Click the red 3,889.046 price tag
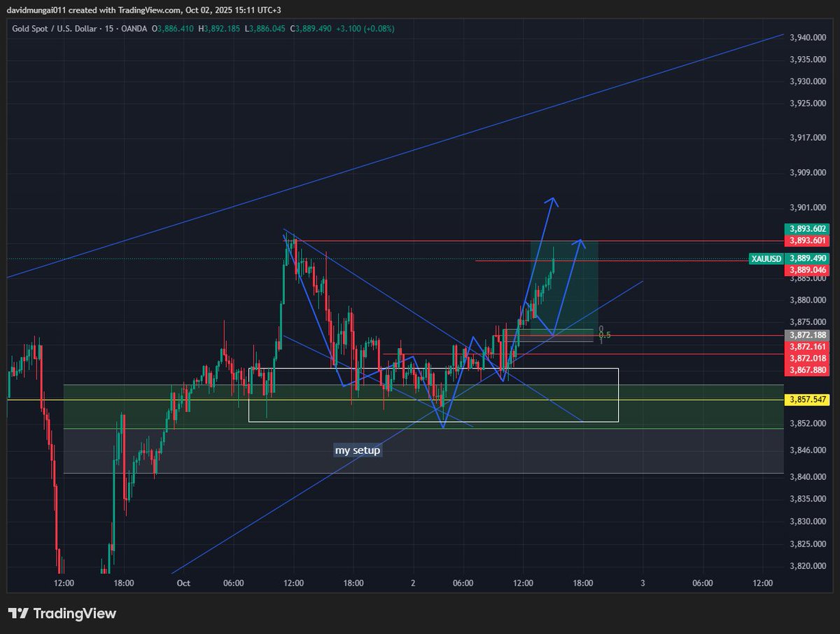Screen dimensions: 840x634 click(x=808, y=270)
